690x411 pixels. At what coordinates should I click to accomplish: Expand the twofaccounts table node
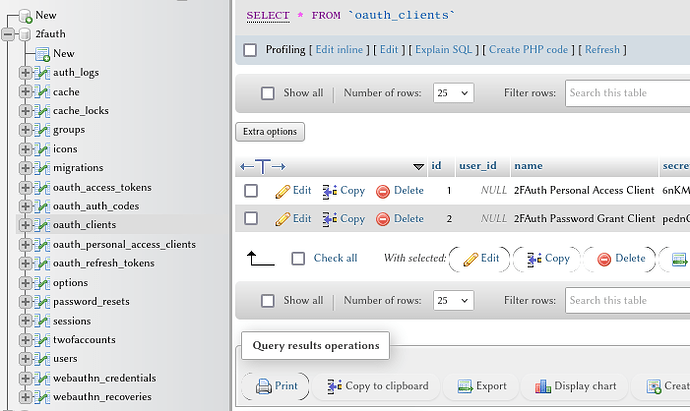(26, 340)
